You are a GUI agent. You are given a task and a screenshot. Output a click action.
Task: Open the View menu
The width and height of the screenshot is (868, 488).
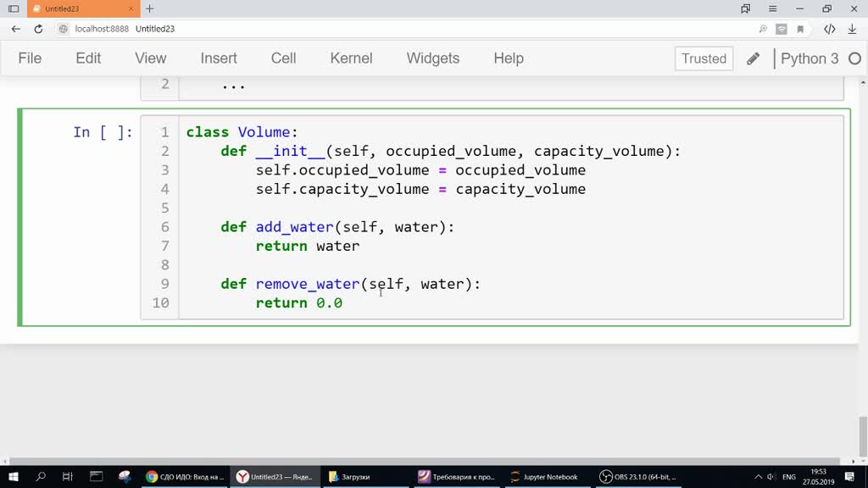[151, 58]
